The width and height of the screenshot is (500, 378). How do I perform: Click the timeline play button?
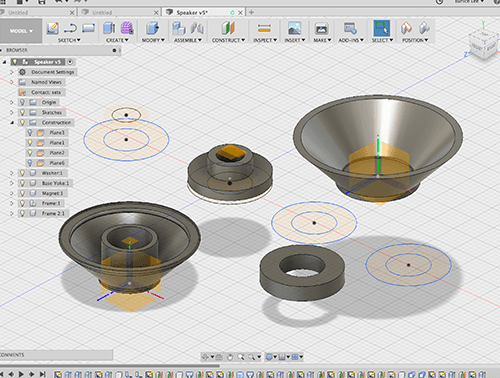(x=21, y=374)
